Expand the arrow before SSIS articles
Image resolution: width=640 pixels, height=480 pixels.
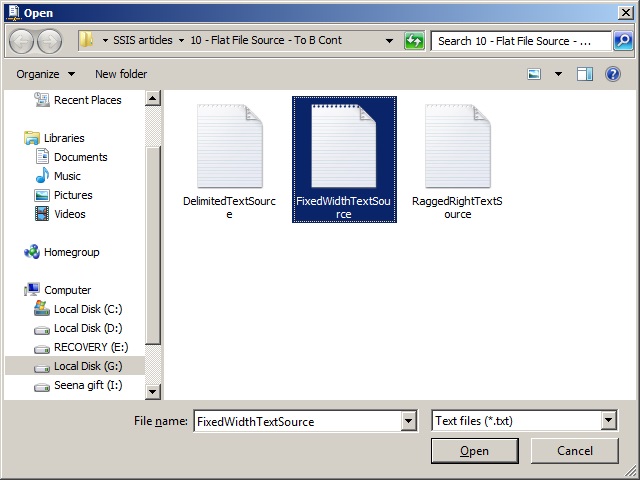pyautogui.click(x=105, y=40)
